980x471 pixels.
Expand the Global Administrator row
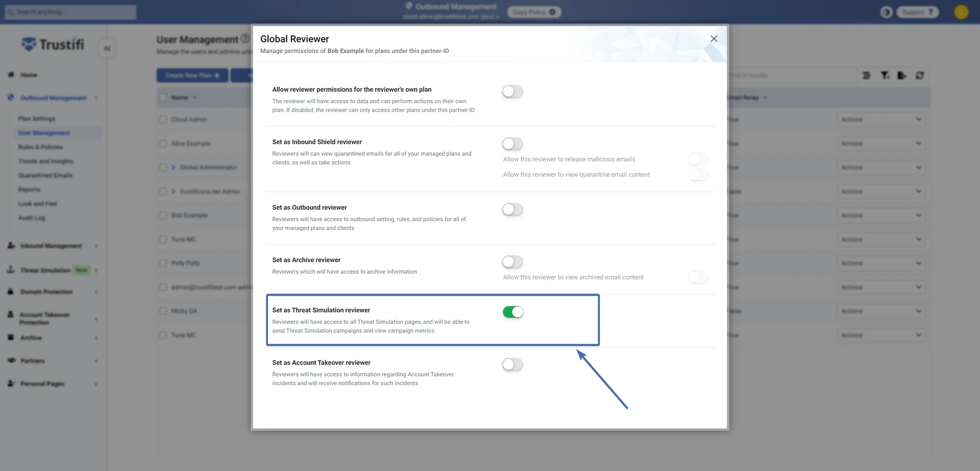174,168
